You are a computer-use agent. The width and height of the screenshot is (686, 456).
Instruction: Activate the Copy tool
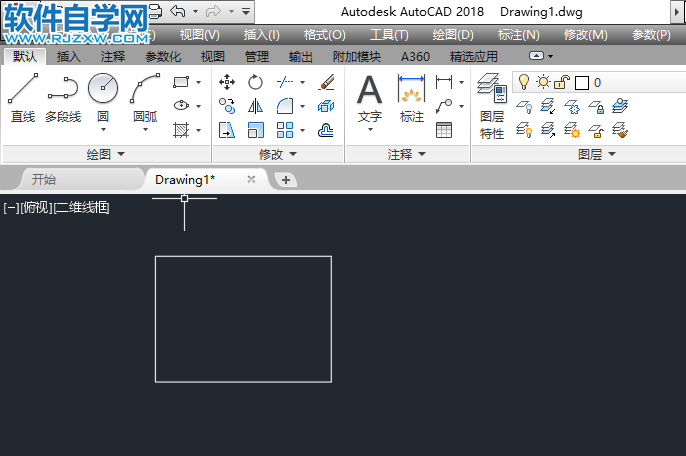[x=227, y=106]
